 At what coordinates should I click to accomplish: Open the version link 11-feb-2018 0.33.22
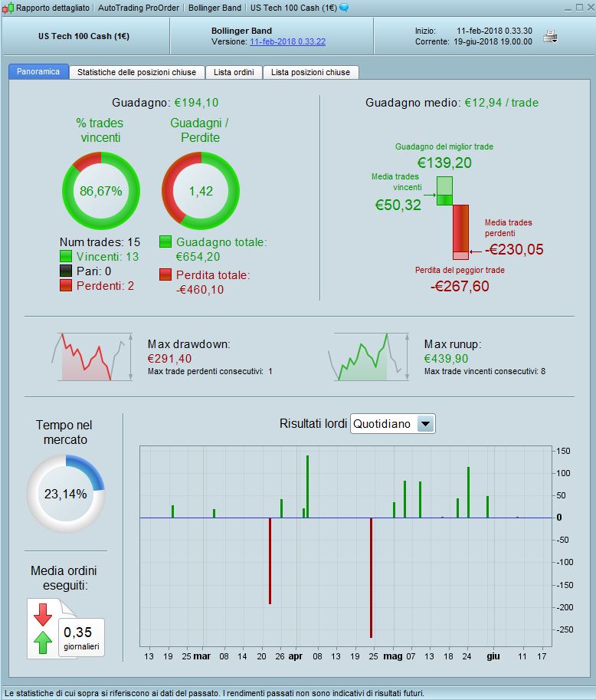288,41
